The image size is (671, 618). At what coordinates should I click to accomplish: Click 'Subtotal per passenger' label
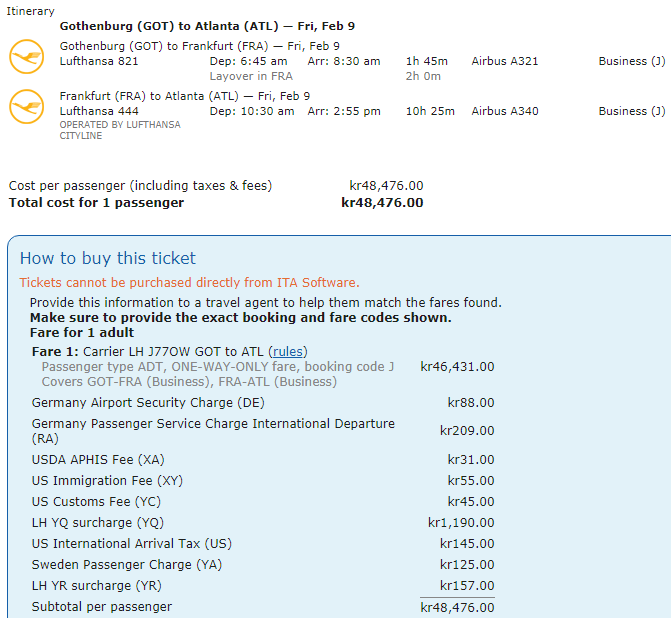pos(101,607)
